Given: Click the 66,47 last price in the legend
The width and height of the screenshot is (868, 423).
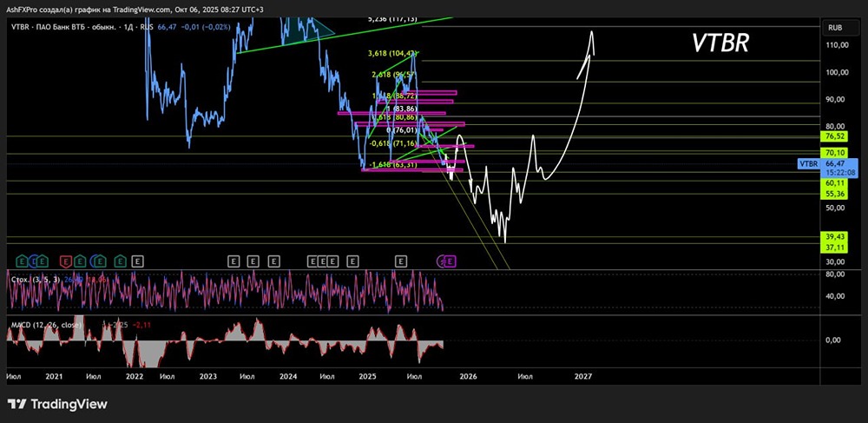Looking at the screenshot, I should pyautogui.click(x=168, y=26).
